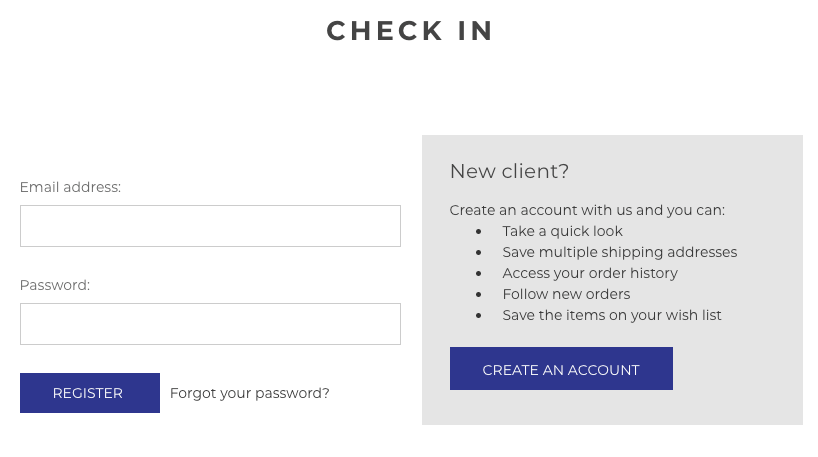Click the CREATE AN ACCOUNT button
Image resolution: width=818 pixels, height=457 pixels.
pos(561,369)
